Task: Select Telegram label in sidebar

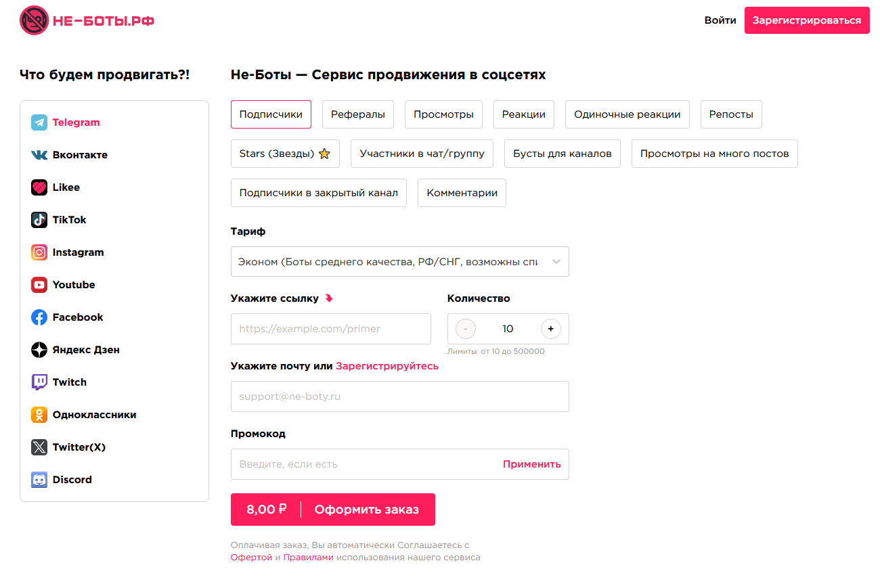Action: 76,122
